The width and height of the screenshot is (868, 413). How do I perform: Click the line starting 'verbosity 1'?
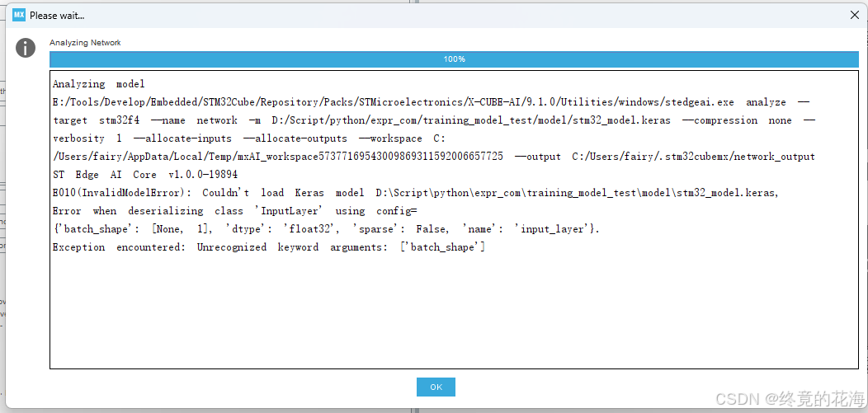pos(249,138)
